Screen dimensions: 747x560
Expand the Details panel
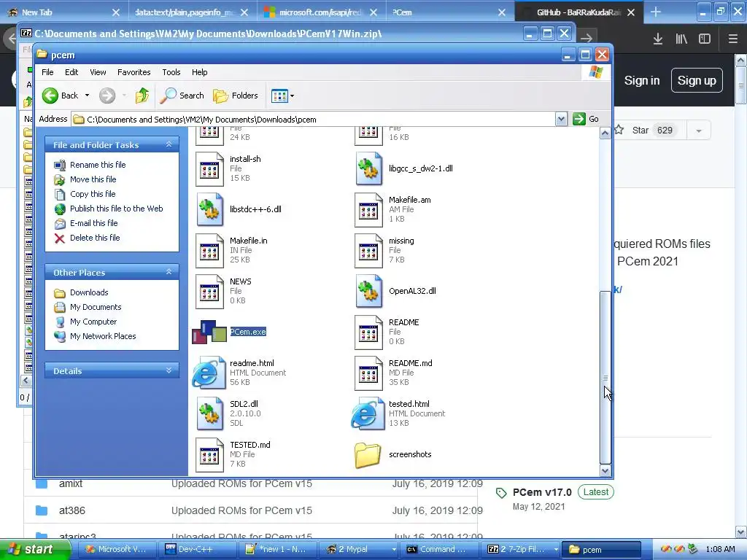tap(169, 370)
